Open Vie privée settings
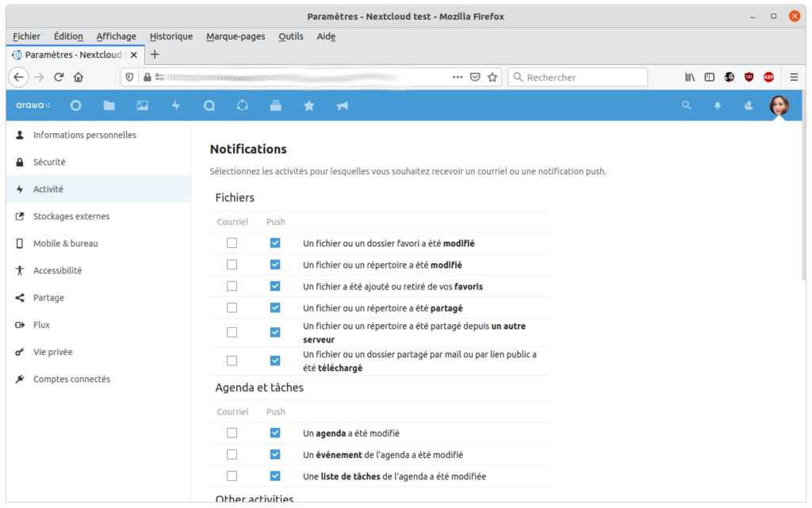Image resolution: width=812 pixels, height=508 pixels. click(98, 352)
